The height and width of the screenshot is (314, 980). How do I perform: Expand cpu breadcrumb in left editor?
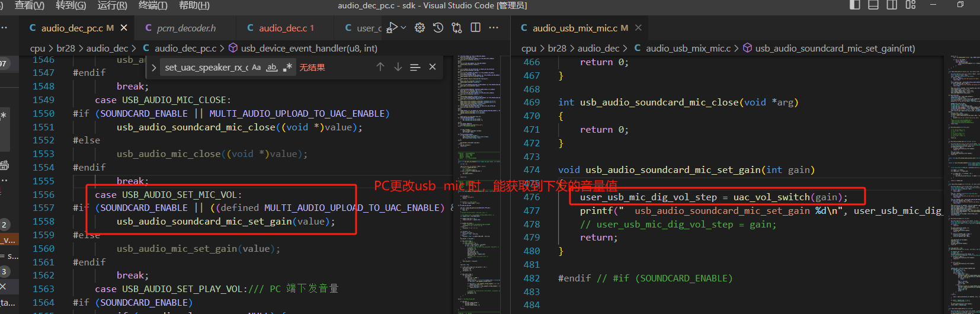click(37, 48)
